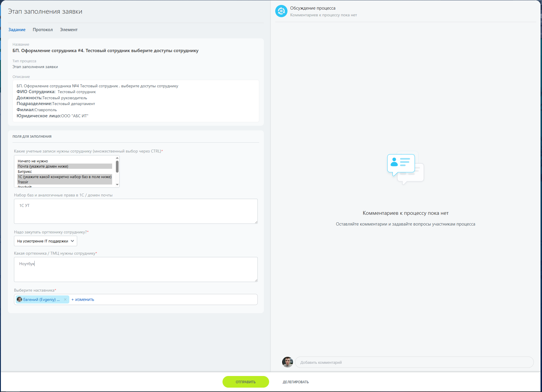Click the process discussion round icon
542x392 pixels.
281,11
